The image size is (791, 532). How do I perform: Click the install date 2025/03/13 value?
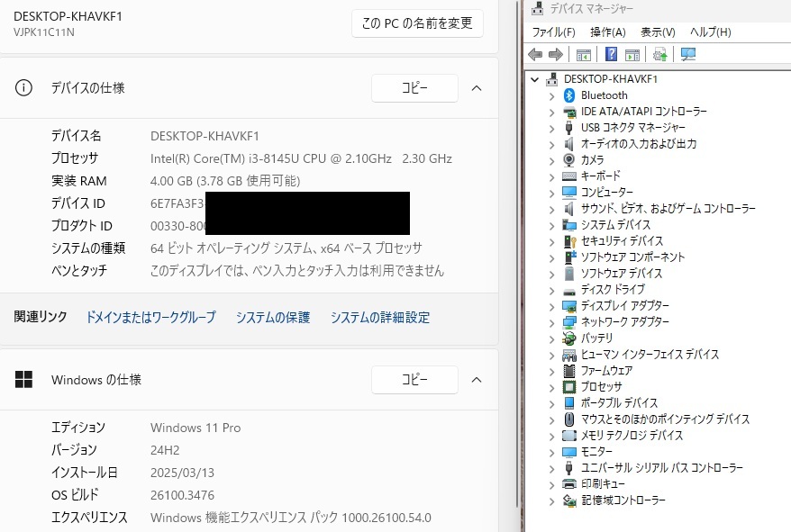(x=182, y=473)
